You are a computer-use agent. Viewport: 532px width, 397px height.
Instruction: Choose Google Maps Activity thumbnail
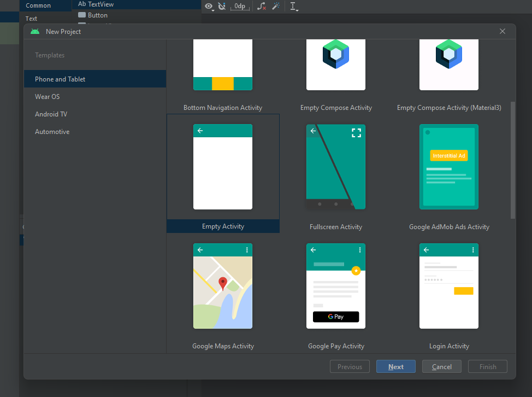[223, 286]
